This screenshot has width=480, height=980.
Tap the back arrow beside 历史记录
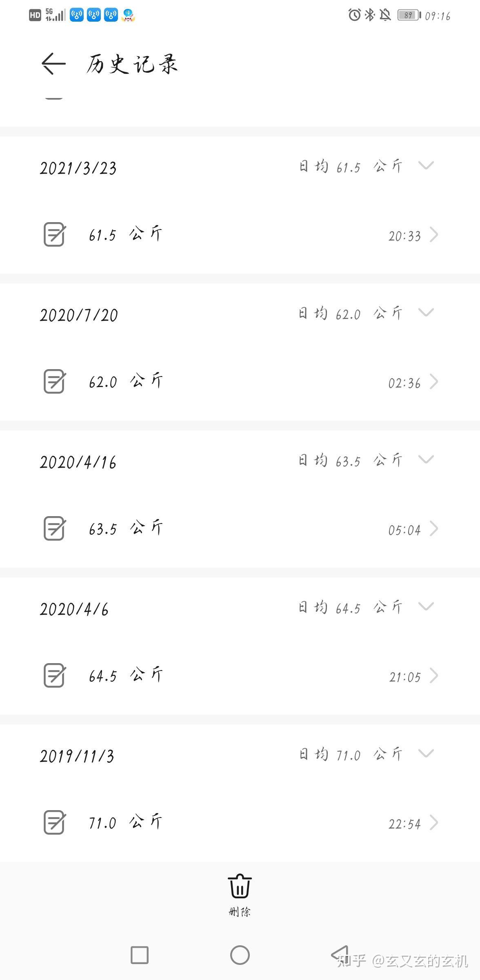[53, 64]
